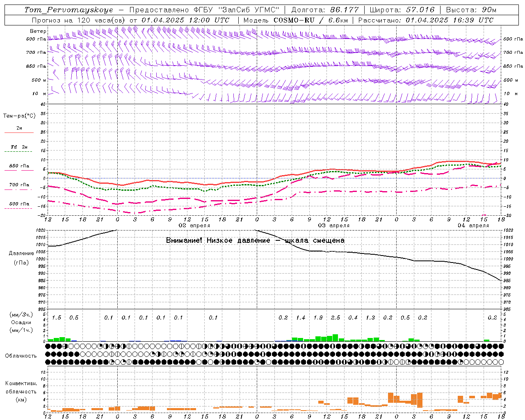
Task: Click the 1.9 precipitation value
Action: click(x=318, y=317)
